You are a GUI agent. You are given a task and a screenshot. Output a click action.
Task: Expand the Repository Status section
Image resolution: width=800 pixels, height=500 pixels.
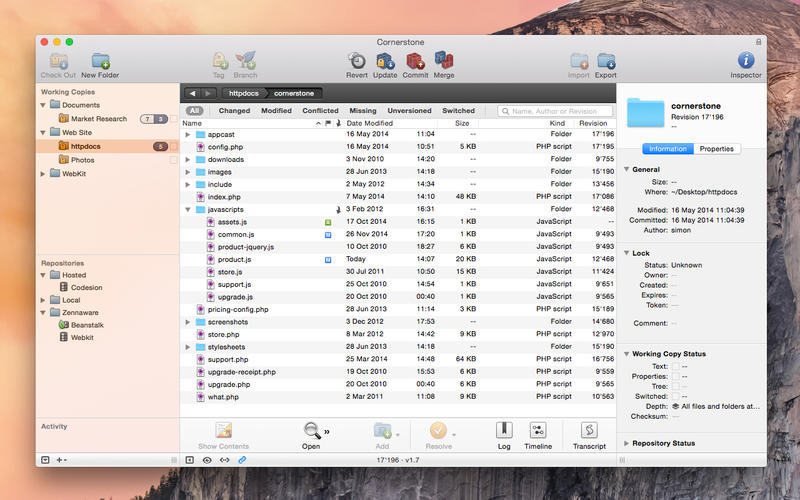[x=627, y=443]
